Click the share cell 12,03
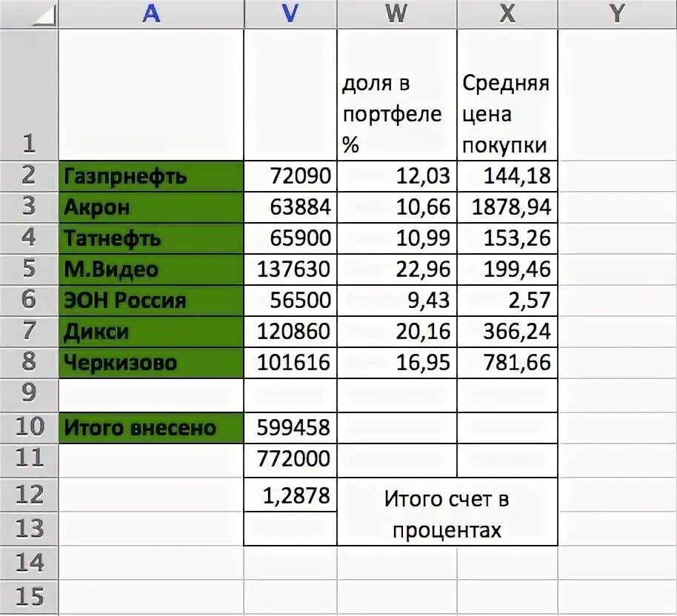This screenshot has width=677, height=616. pos(397,176)
